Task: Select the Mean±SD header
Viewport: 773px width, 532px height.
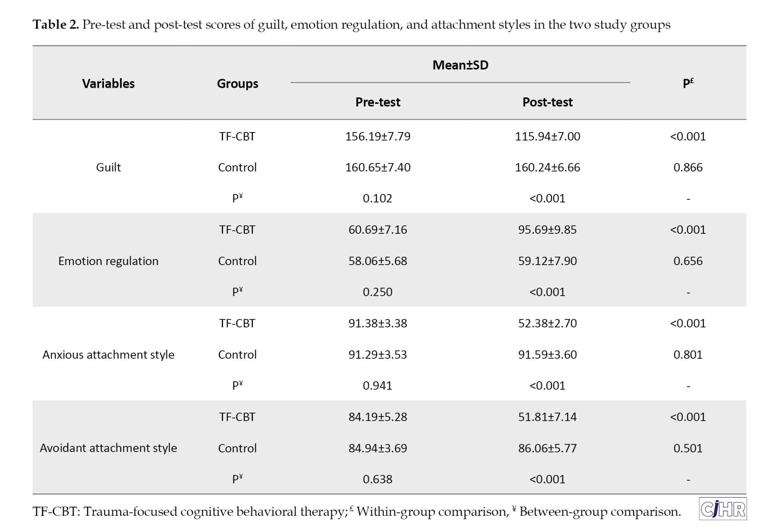Action: 460,65
